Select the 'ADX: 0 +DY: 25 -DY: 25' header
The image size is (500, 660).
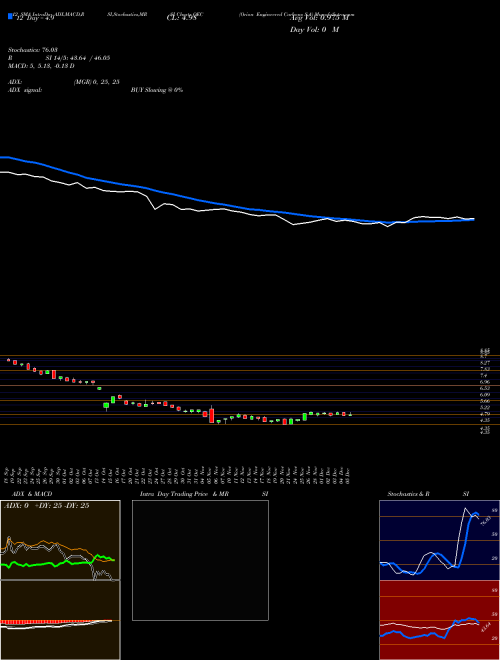pos(46,506)
